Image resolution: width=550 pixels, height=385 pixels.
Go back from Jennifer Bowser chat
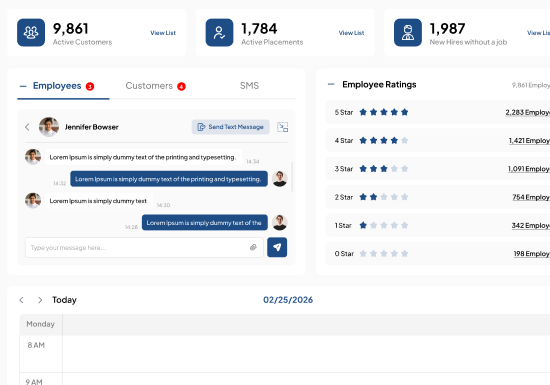(27, 127)
